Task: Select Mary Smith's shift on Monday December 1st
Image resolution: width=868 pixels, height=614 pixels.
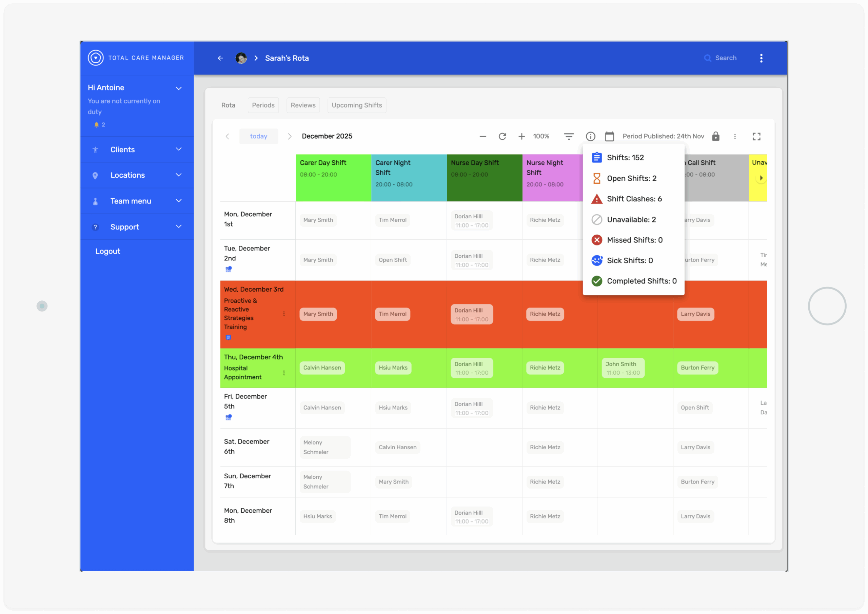Action: (318, 220)
